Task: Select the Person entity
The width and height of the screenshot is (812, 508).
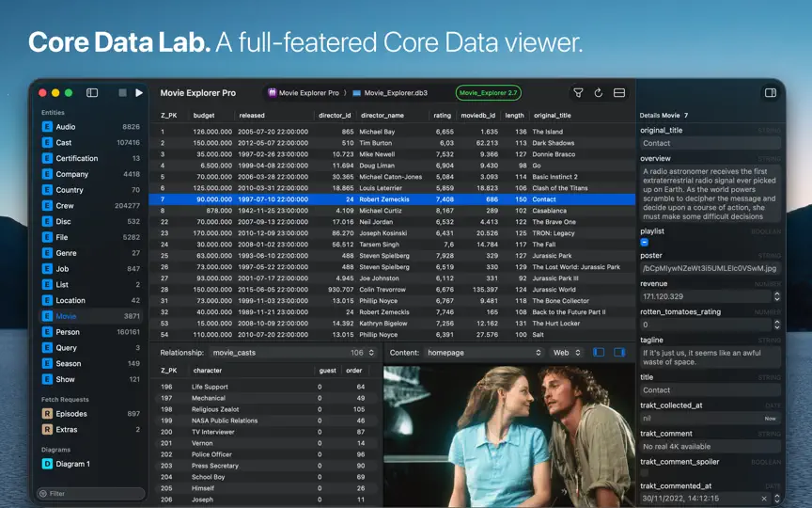Action: point(90,332)
